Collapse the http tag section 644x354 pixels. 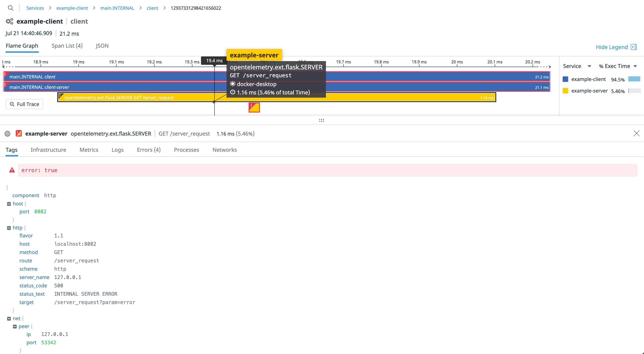click(x=9, y=227)
